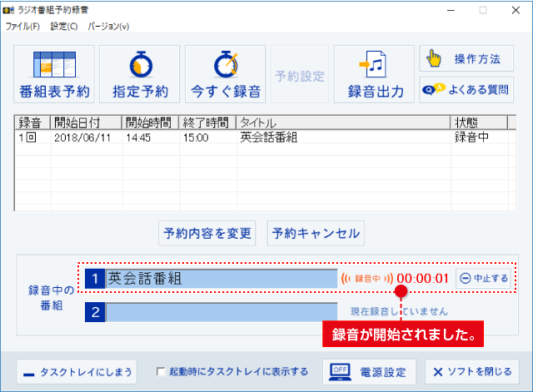Viewport: 533px width, 392px height.
Task: Click the OFF computer icon for 電源設定
Action: [x=340, y=372]
